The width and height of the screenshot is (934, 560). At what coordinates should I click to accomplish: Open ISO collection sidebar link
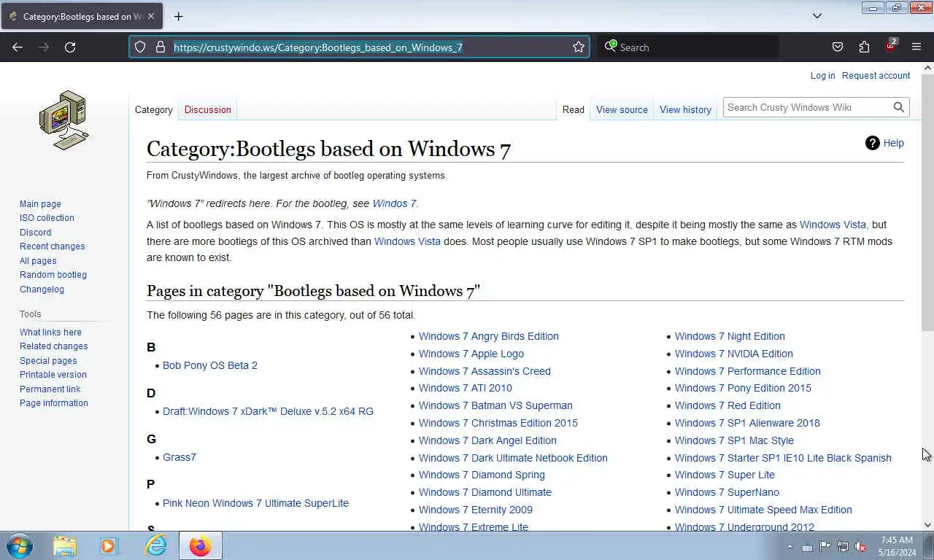[x=47, y=218]
